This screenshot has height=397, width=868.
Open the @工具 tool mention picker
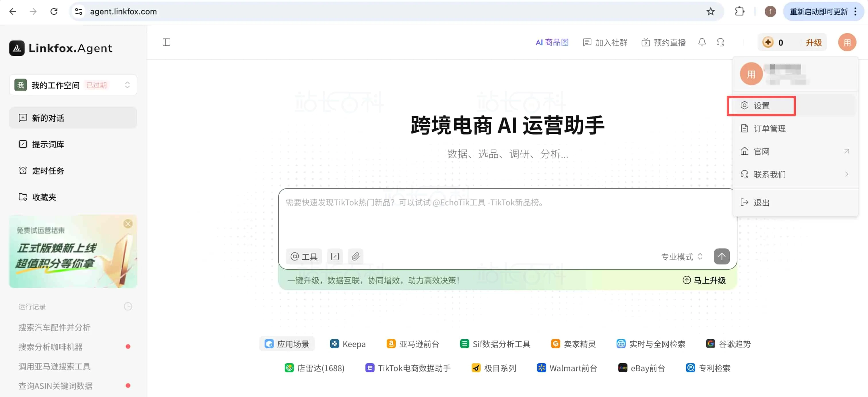303,256
